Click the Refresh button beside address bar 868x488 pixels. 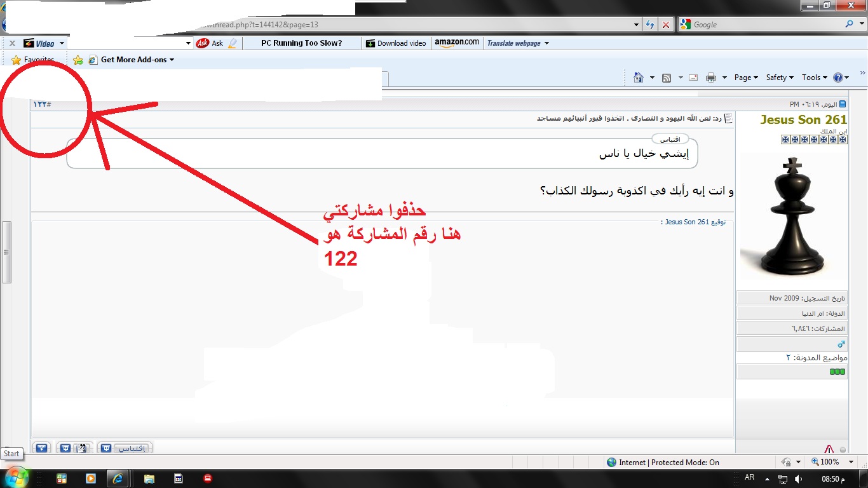[x=649, y=25]
